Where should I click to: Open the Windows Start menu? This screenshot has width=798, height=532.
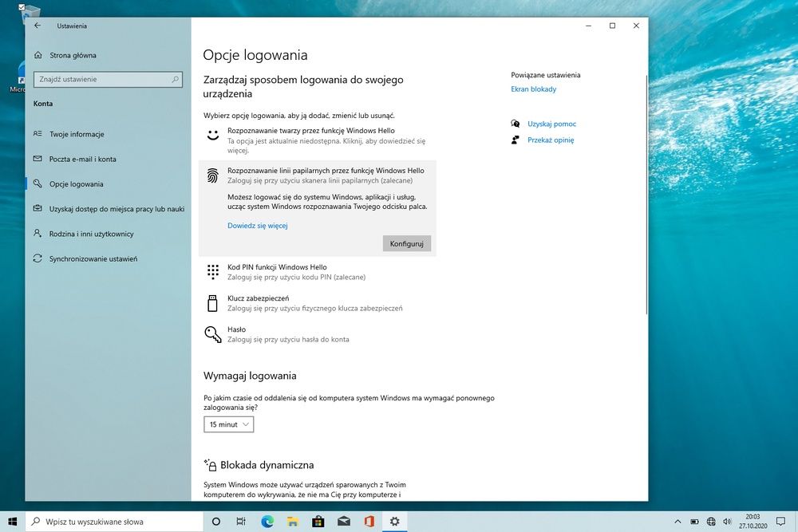click(13, 522)
